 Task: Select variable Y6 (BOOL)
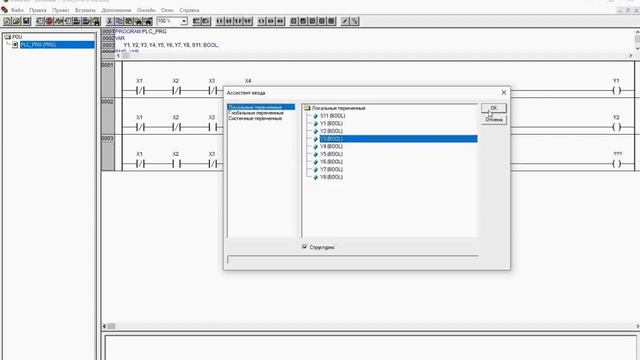point(331,162)
